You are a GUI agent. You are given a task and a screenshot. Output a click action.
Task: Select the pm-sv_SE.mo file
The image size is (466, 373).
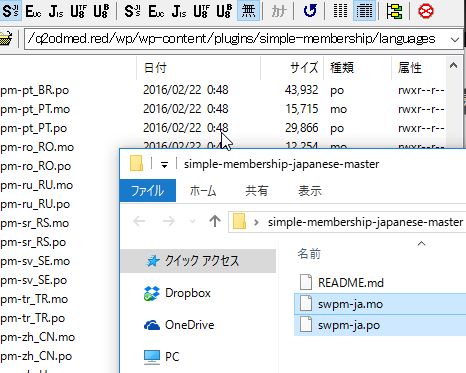pyautogui.click(x=35, y=261)
